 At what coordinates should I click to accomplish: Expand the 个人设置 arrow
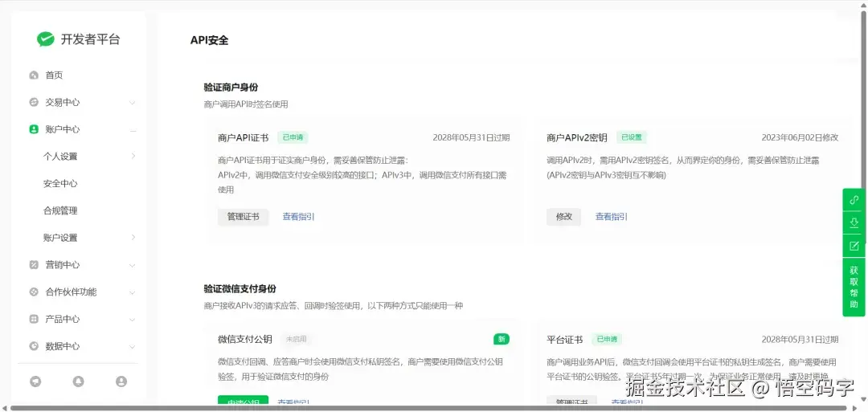point(133,156)
